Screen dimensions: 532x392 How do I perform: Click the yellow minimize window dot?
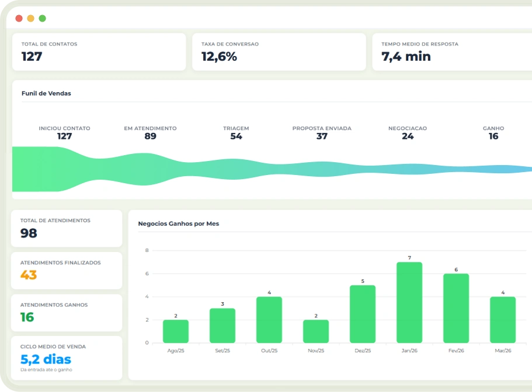31,19
